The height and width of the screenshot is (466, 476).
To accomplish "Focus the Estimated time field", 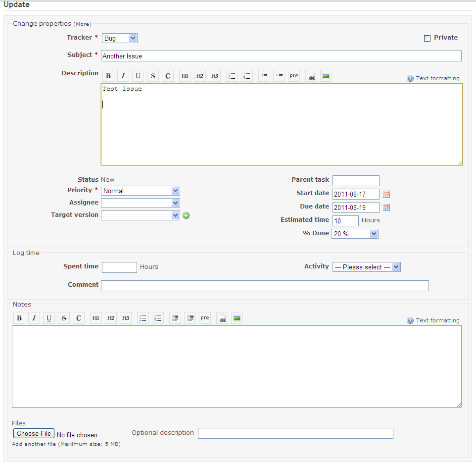I will 345,221.
